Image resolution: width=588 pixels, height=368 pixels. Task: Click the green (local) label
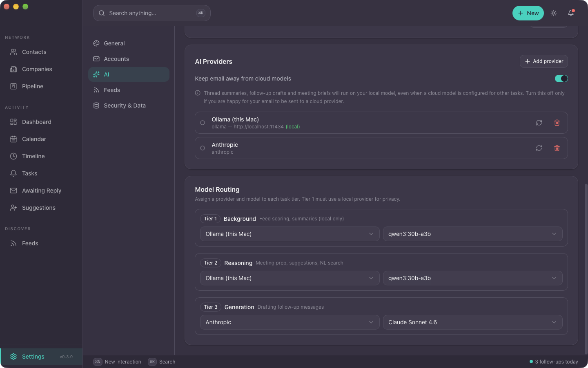point(293,127)
